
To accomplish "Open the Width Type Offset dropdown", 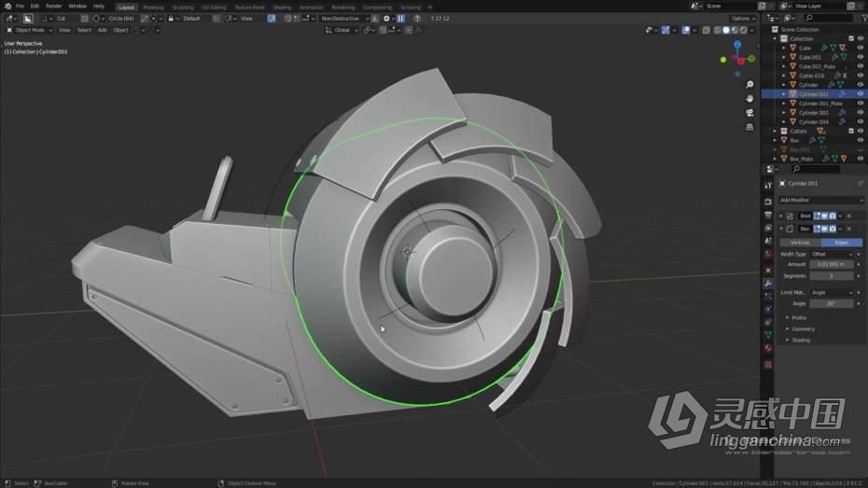I will coord(832,254).
